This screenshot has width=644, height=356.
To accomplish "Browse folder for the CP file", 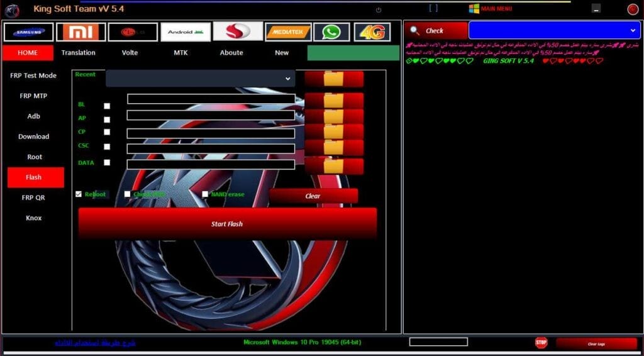I will point(334,132).
